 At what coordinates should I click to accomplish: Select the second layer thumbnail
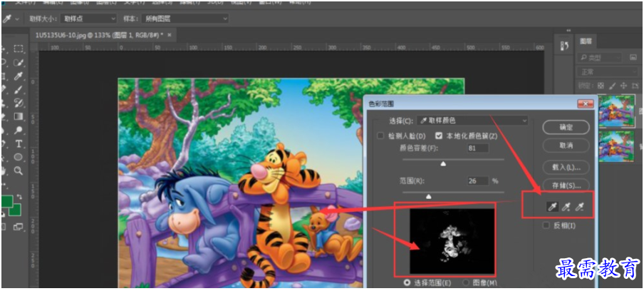[x=616, y=146]
